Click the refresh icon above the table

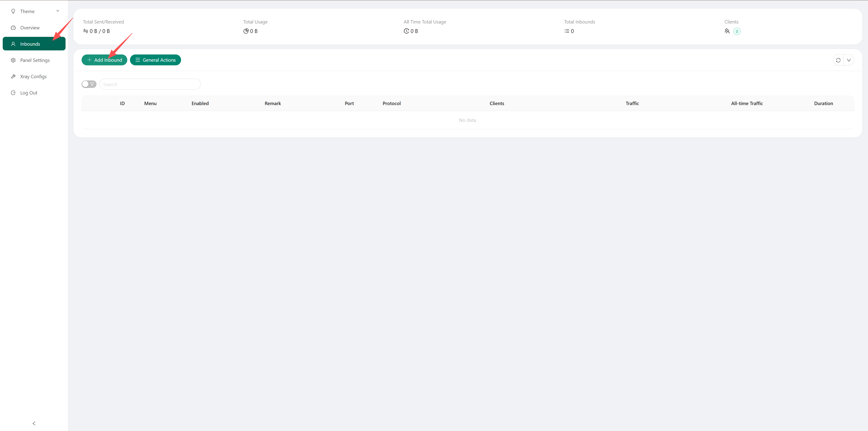[x=839, y=60]
